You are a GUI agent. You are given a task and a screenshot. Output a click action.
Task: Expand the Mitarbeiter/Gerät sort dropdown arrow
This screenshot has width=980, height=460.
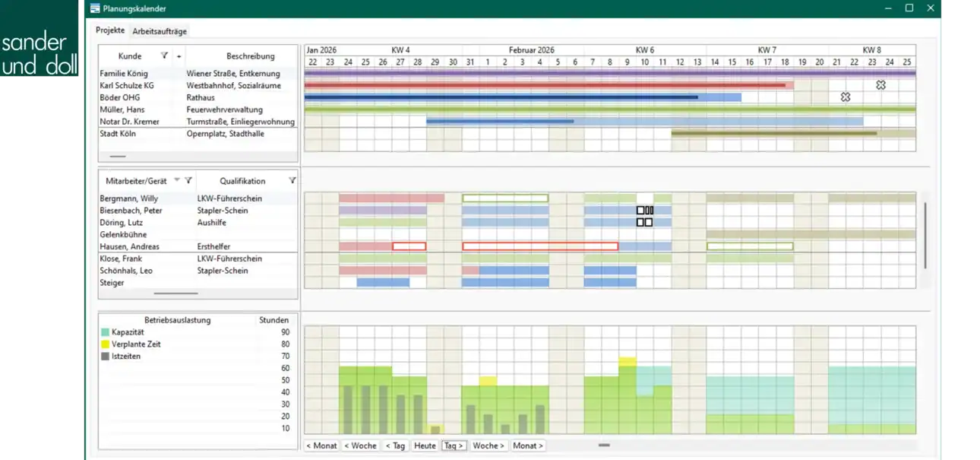tap(177, 180)
